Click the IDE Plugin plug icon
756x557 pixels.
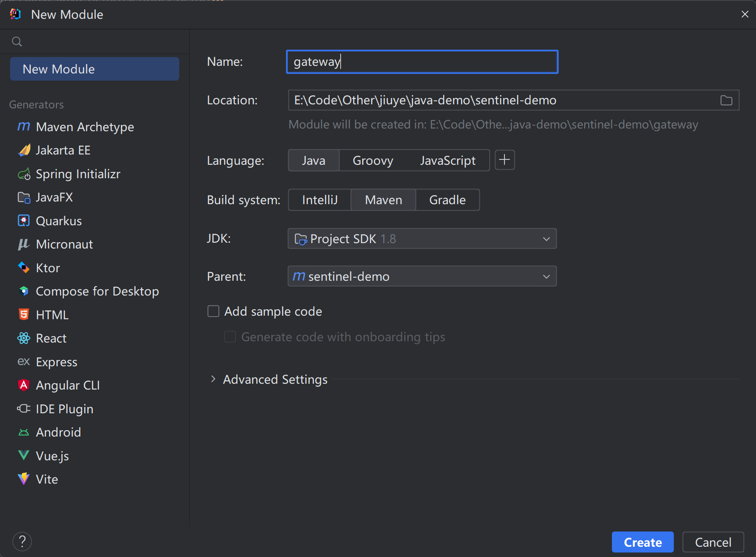pyautogui.click(x=24, y=408)
